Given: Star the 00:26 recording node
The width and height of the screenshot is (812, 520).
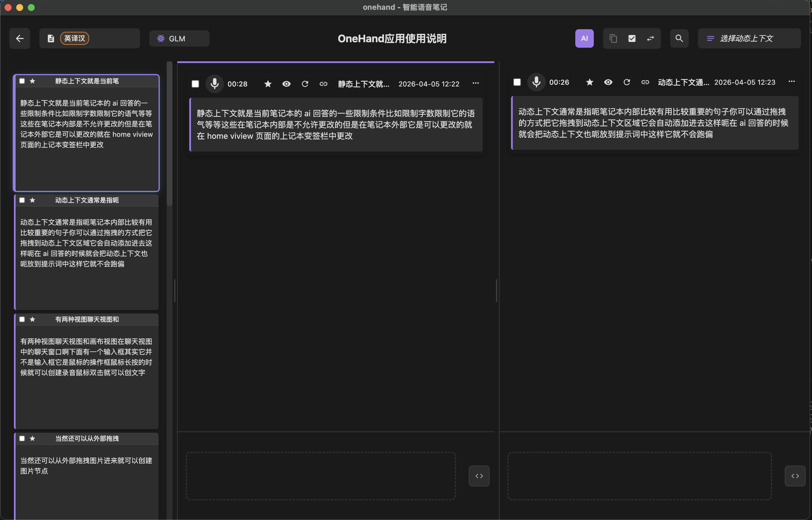Looking at the screenshot, I should tap(590, 82).
